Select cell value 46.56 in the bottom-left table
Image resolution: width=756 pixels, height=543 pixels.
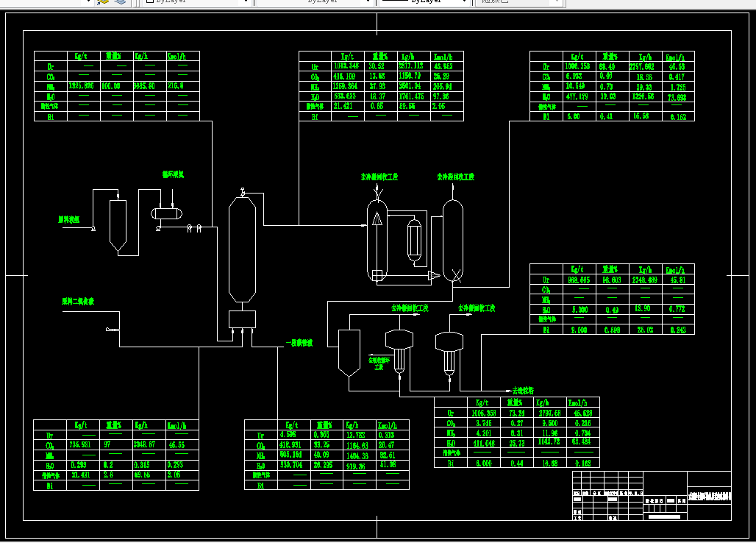(176, 444)
